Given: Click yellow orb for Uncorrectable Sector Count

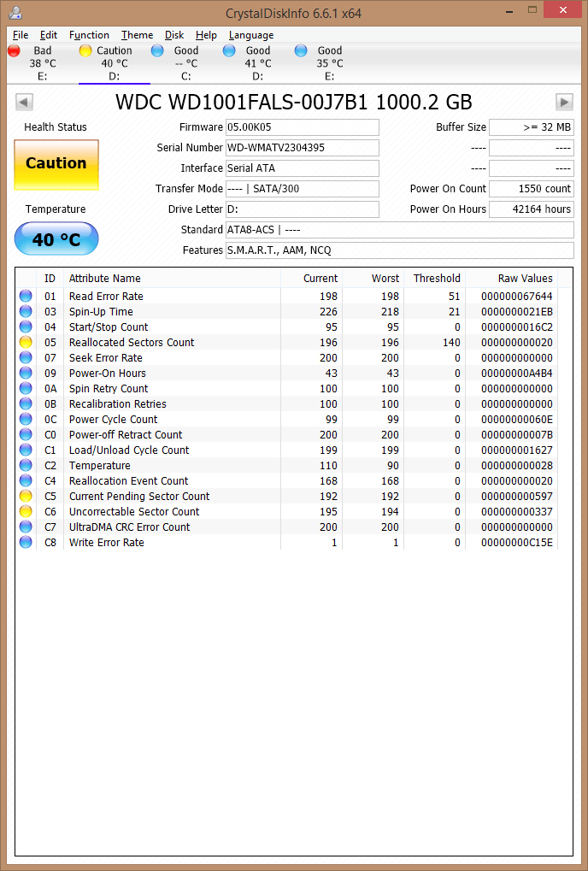Looking at the screenshot, I should tap(26, 511).
